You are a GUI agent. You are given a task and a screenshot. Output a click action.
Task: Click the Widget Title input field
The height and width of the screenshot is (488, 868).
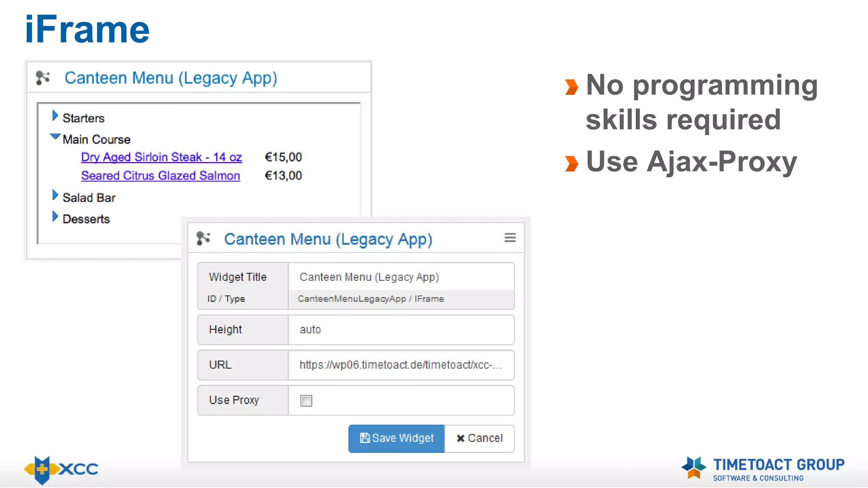tap(401, 277)
